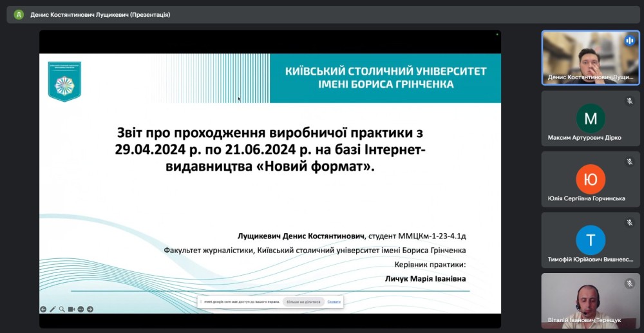644x333 pixels.
Task: Select Денис Костянтинович's video tile
Action: 590,58
